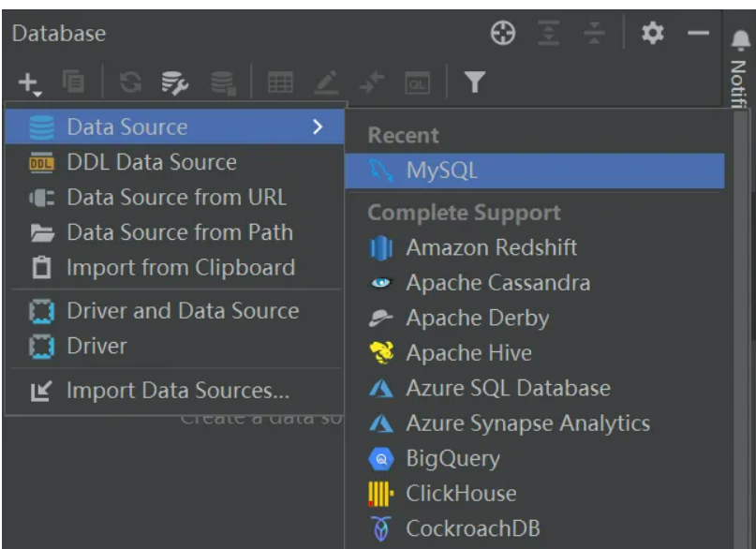Open Data Source Properties wrench icon
The height and width of the screenshot is (549, 756).
coord(174,82)
